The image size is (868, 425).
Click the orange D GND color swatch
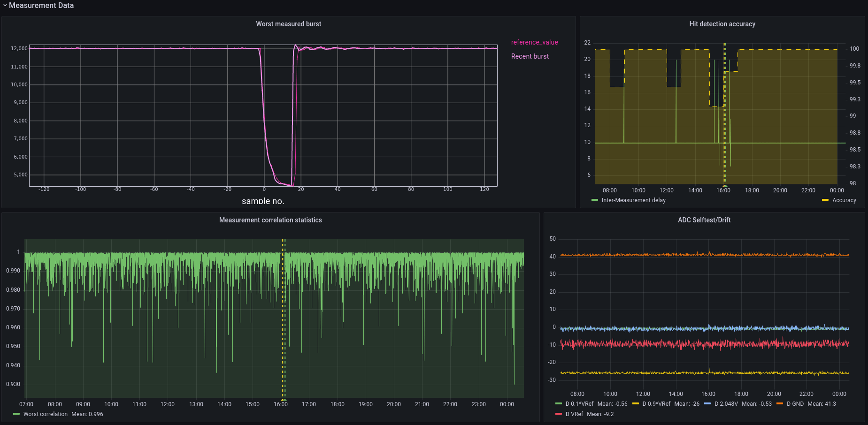(780, 404)
